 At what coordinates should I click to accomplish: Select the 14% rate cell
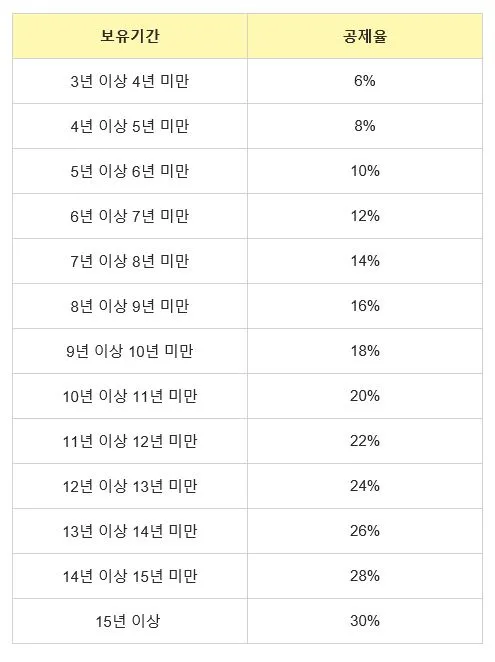pyautogui.click(x=365, y=261)
